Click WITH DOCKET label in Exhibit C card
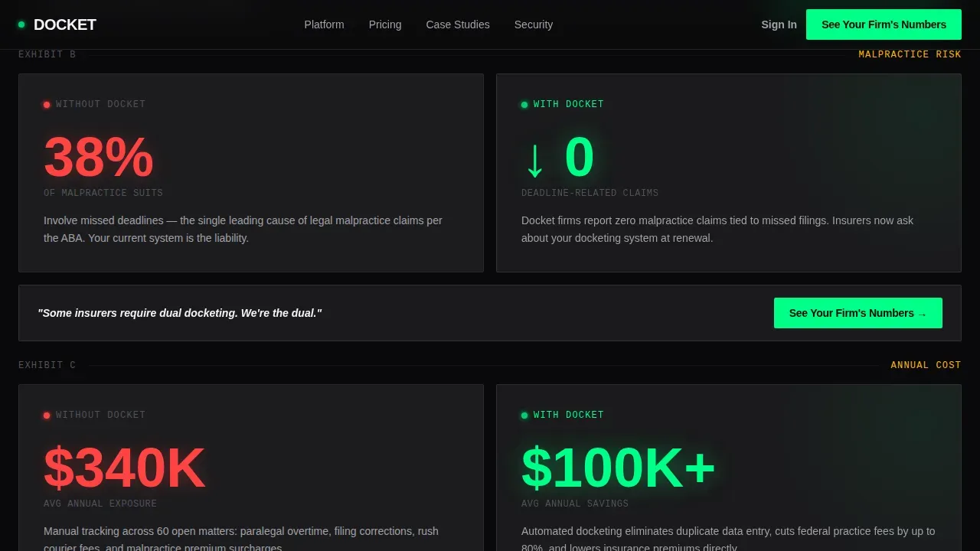980x551 pixels. (x=569, y=415)
